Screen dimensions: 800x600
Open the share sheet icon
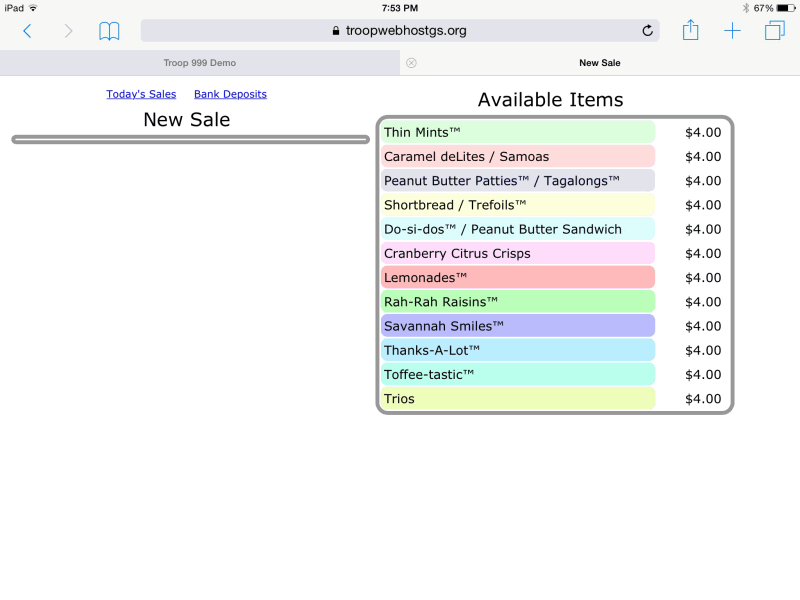[x=690, y=30]
